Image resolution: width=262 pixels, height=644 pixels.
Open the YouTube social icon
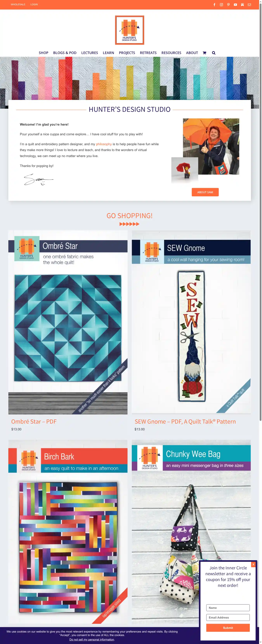(x=235, y=5)
